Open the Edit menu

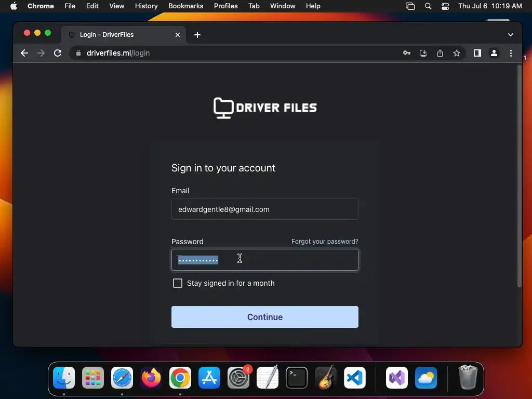click(92, 6)
